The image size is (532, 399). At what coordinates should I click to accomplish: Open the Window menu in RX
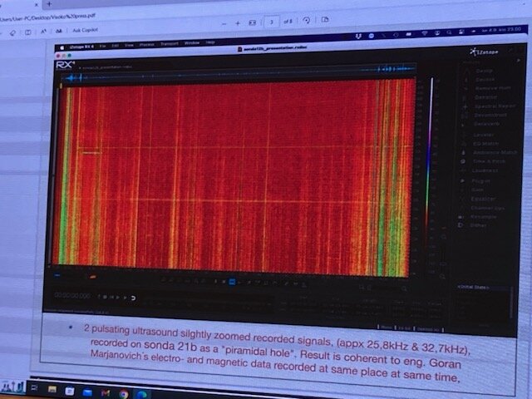pos(192,43)
